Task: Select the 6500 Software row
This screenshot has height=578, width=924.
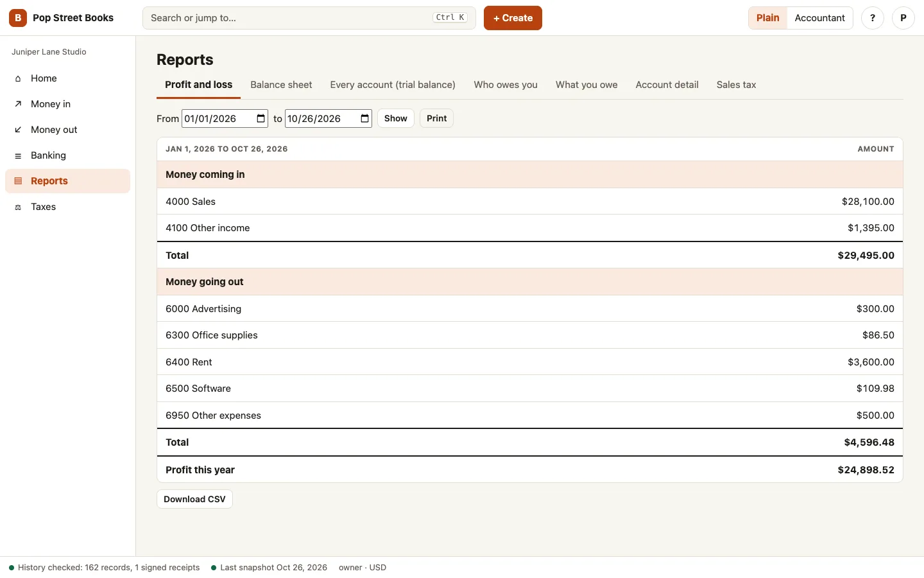Action: (x=530, y=389)
